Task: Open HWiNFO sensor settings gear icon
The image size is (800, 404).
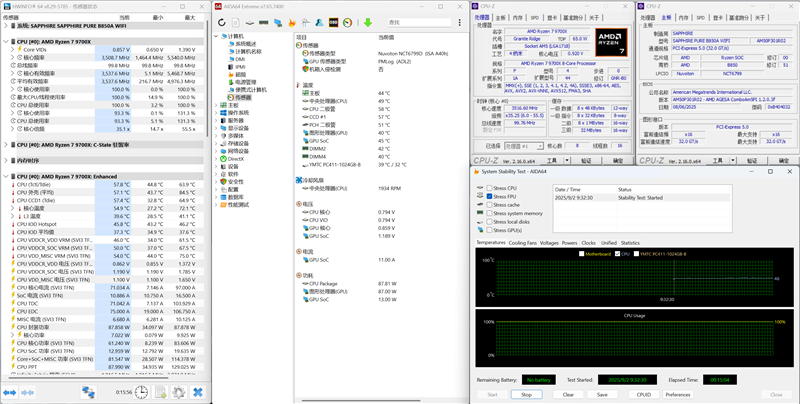Action: click(178, 392)
